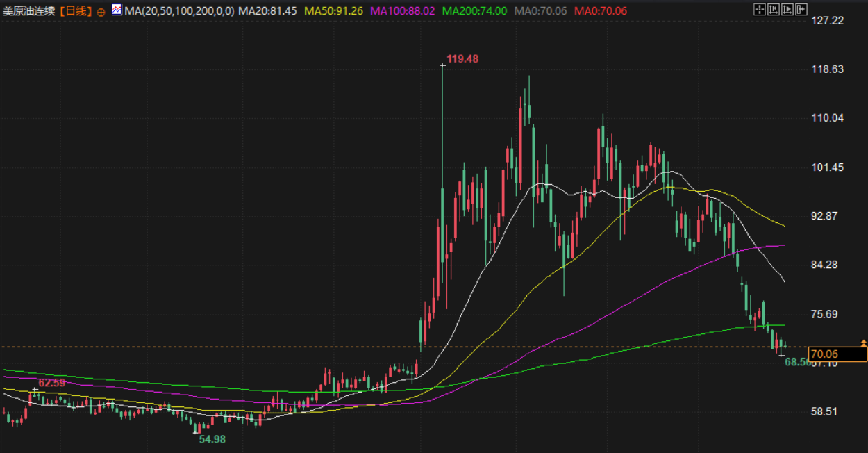Click the 68.56 low price annotation
Viewport: 868px width, 453px height.
[x=798, y=362]
